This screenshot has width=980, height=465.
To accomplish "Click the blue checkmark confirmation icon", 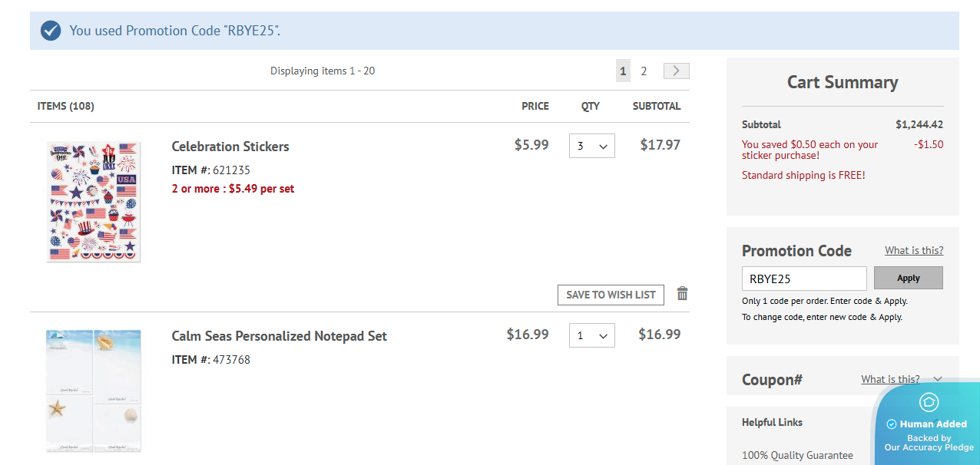I will click(51, 31).
